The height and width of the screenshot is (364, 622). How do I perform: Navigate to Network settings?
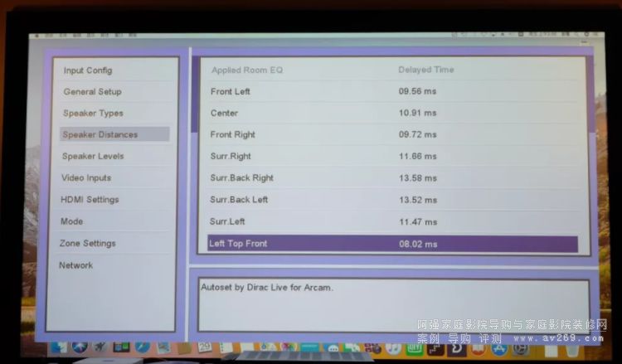75,265
